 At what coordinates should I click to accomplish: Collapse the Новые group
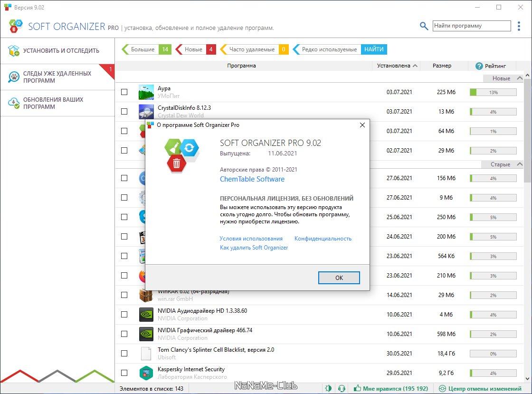coord(519,78)
